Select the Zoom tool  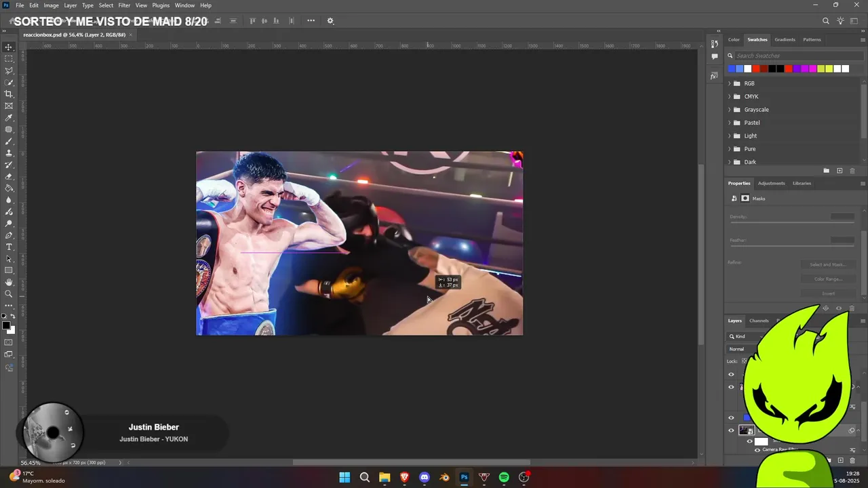(9, 294)
